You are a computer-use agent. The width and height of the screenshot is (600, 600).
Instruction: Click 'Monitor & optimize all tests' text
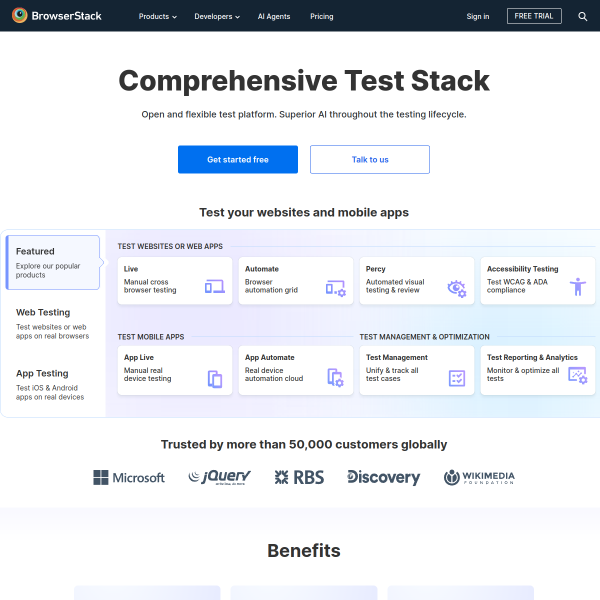[x=523, y=374]
